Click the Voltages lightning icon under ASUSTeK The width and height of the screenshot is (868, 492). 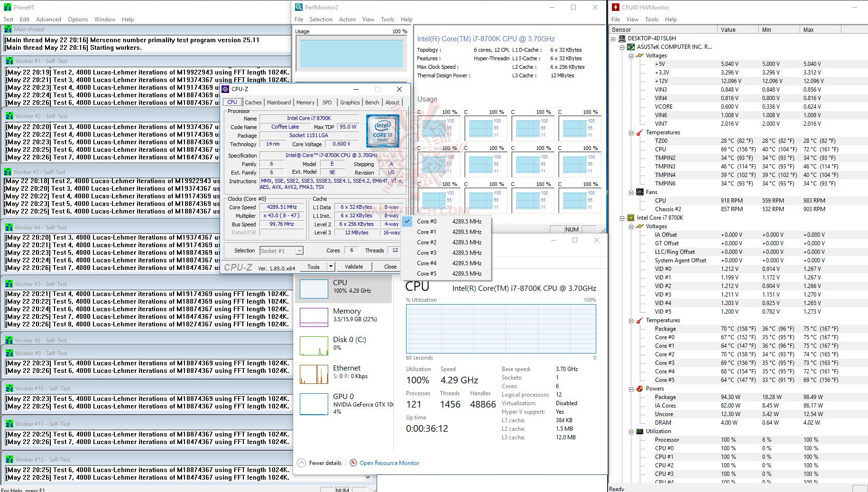640,56
